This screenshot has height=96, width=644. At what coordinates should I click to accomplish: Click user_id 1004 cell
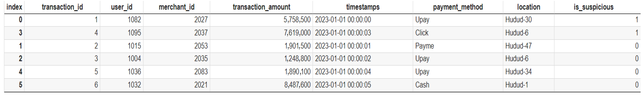coord(134,59)
